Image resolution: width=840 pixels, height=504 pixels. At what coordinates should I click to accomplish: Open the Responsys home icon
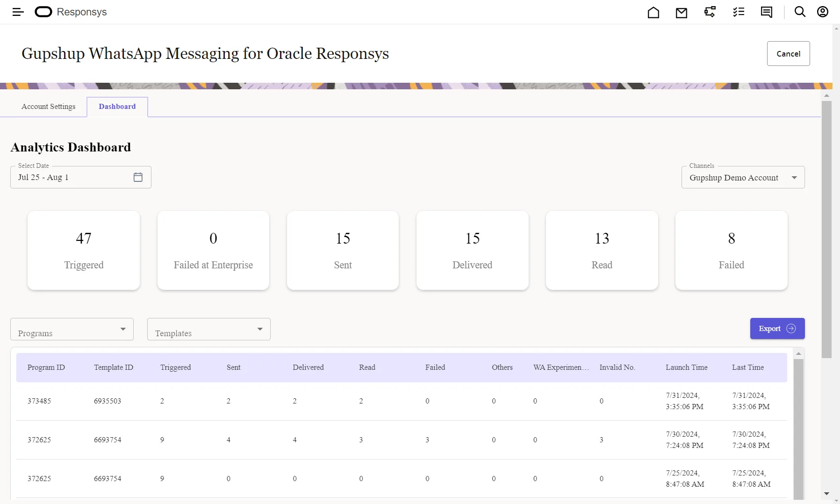tap(653, 12)
